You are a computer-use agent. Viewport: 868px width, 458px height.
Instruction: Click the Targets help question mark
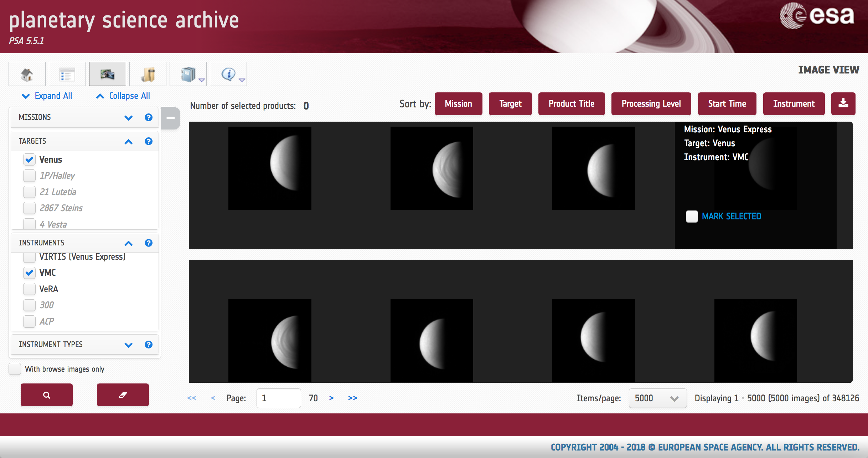pos(149,141)
